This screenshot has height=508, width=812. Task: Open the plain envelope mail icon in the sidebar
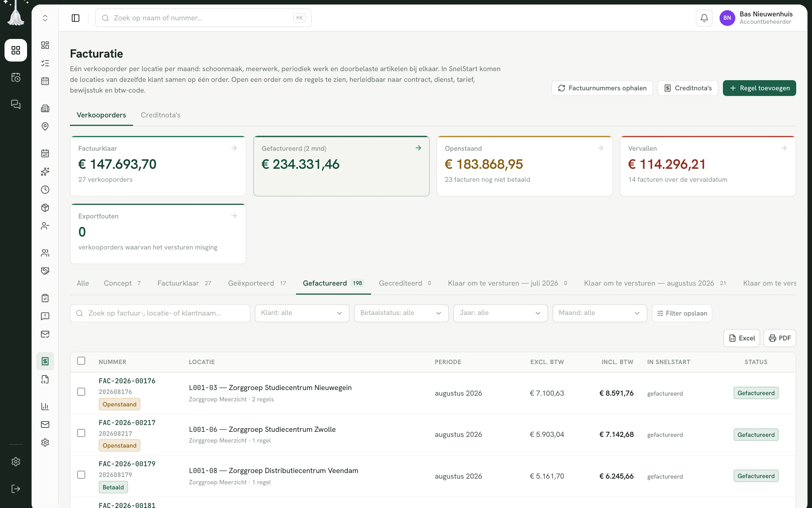point(45,424)
